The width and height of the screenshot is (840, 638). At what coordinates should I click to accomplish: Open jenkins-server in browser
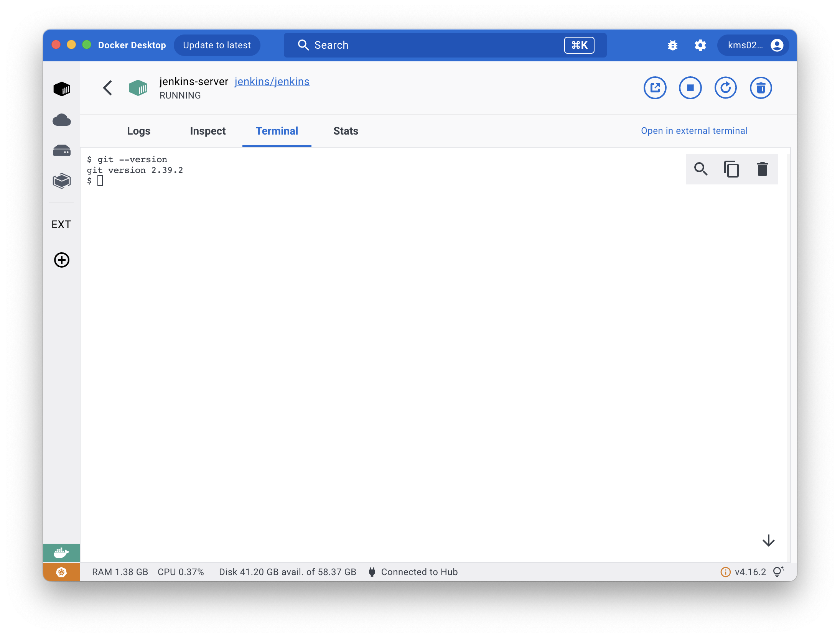coord(655,88)
